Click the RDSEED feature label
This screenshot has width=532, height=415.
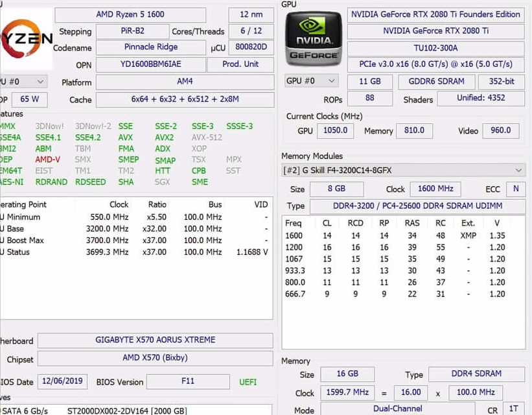(x=90, y=182)
